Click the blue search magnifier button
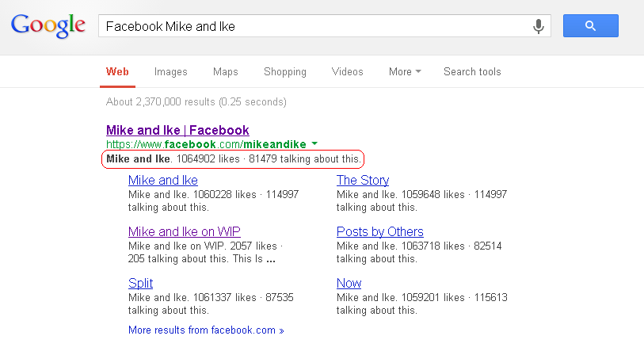 pos(591,26)
